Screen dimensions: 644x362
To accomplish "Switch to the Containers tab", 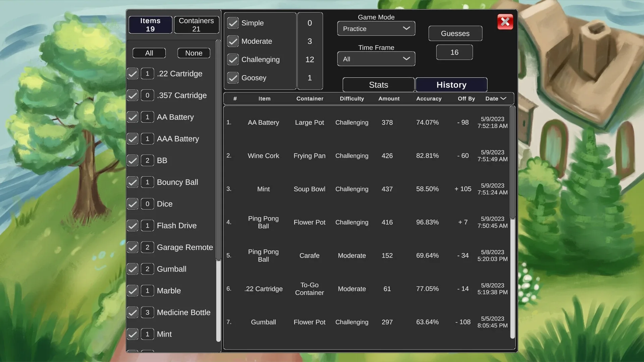I will pyautogui.click(x=196, y=24).
